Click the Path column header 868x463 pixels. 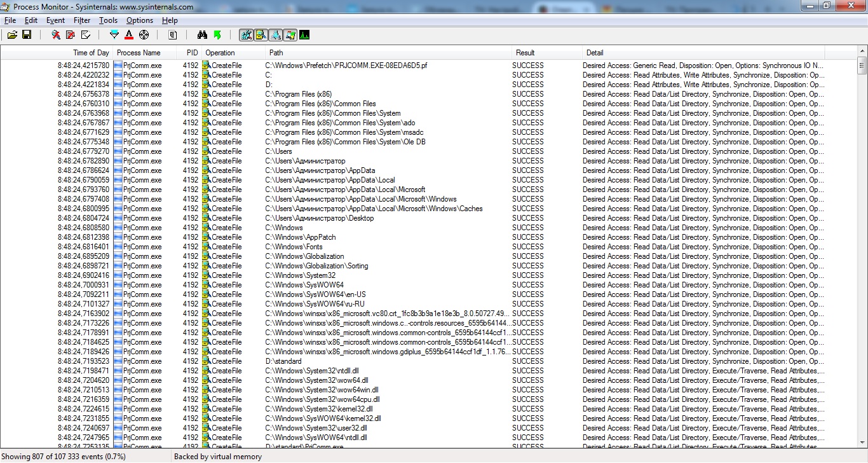tap(388, 53)
